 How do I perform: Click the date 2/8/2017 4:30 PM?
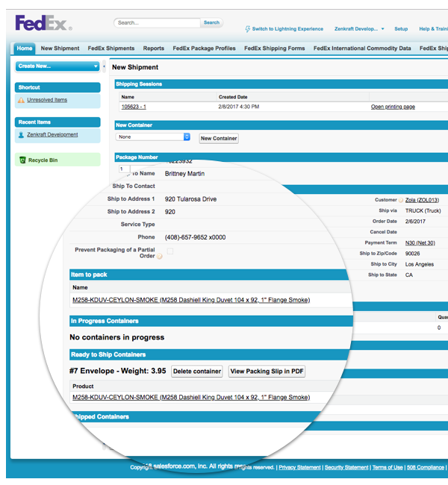(239, 107)
